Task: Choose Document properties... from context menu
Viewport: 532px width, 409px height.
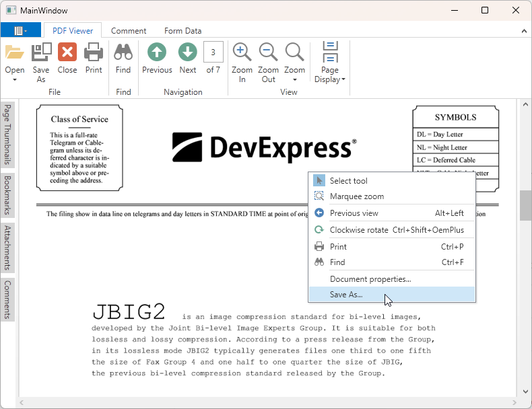Action: [x=392, y=279]
